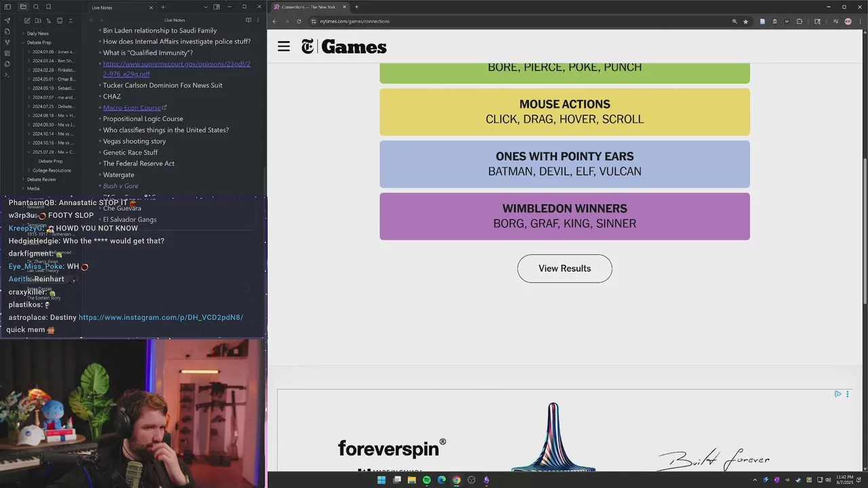Image resolution: width=868 pixels, height=488 pixels.
Task: Open the browser profile avatar
Action: [x=848, y=21]
